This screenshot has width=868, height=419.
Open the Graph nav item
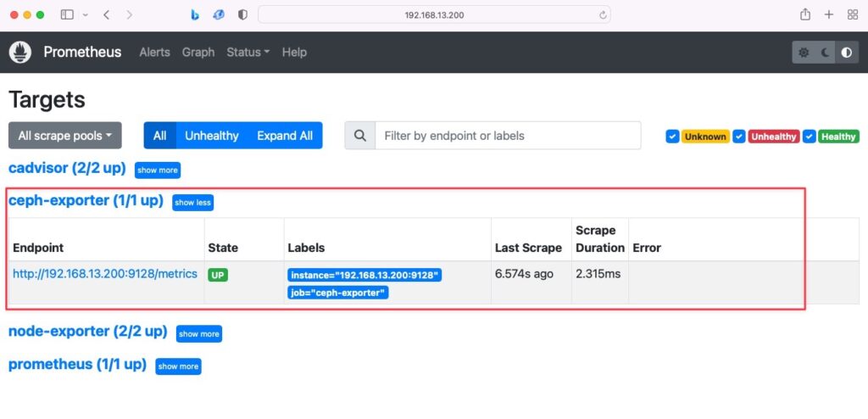pos(198,52)
